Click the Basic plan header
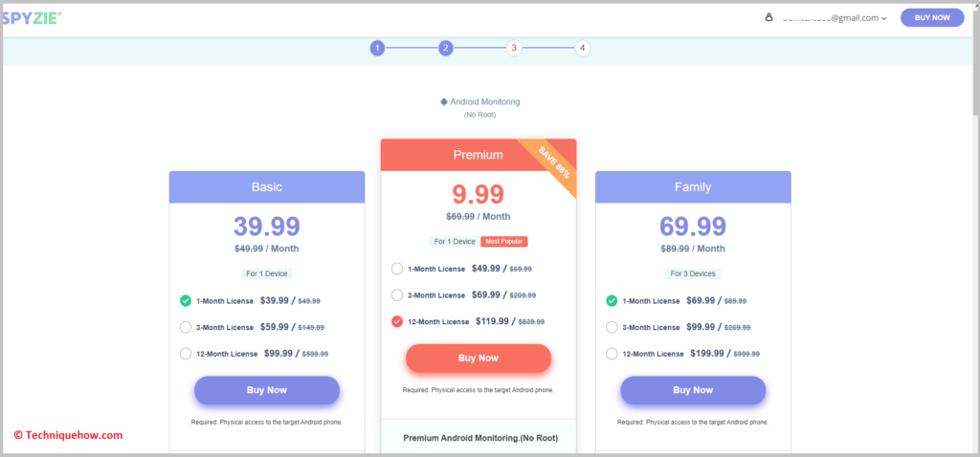Image resolution: width=980 pixels, height=457 pixels. pyautogui.click(x=267, y=186)
